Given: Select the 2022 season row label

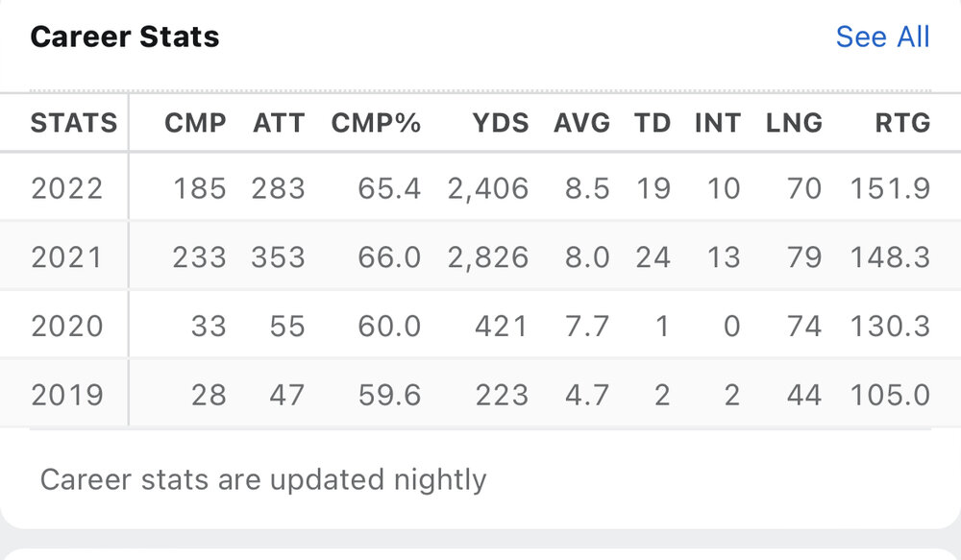Looking at the screenshot, I should (x=66, y=188).
